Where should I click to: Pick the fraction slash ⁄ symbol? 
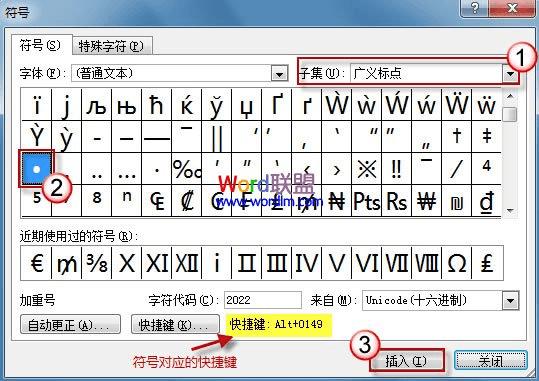pyautogui.click(x=456, y=168)
